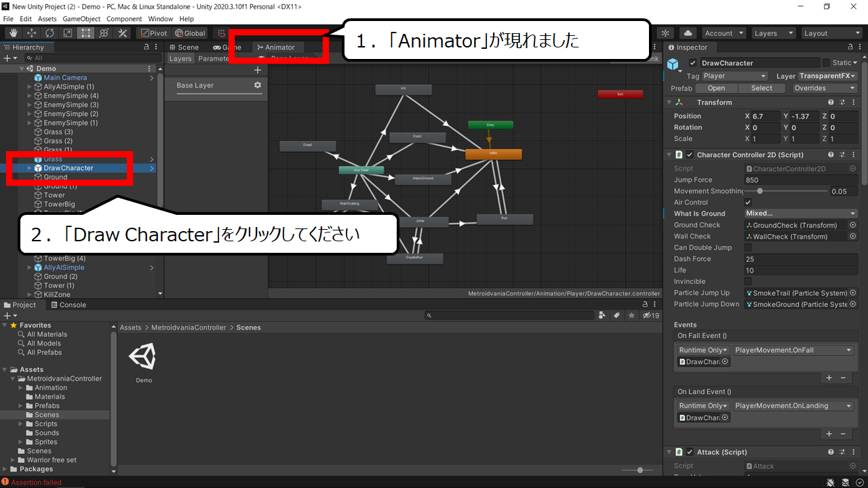Screen dimensions: 868x488
Task: Open Transform component presets
Action: coord(842,102)
